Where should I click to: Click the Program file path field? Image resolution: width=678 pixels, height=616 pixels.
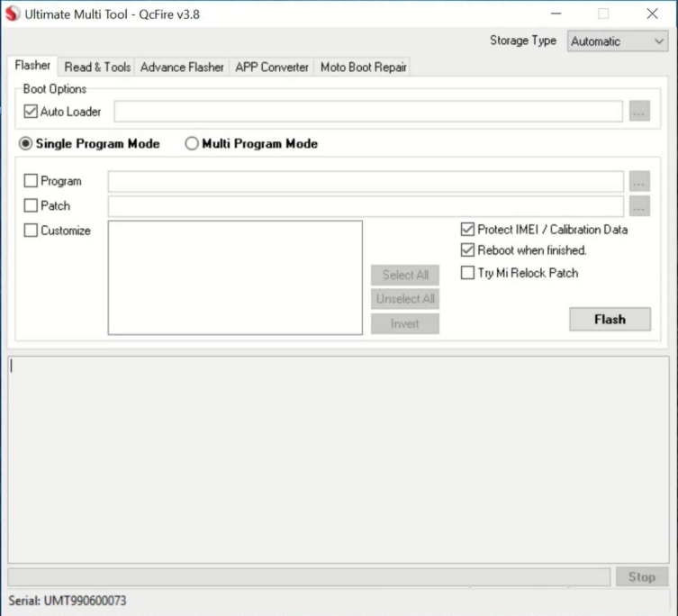[366, 181]
